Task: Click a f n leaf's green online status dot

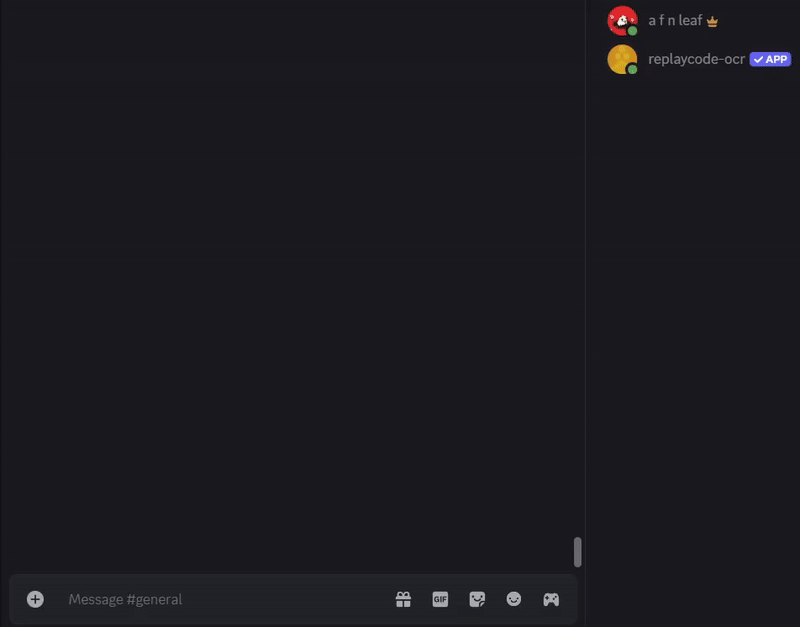Action: [x=632, y=31]
